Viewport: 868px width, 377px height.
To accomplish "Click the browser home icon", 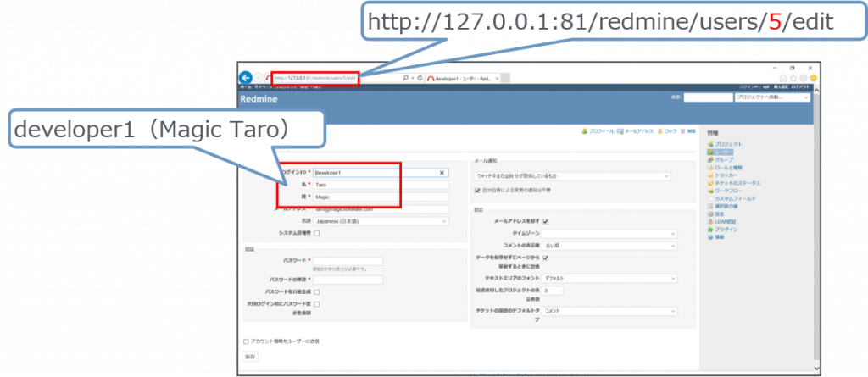I will click(783, 78).
